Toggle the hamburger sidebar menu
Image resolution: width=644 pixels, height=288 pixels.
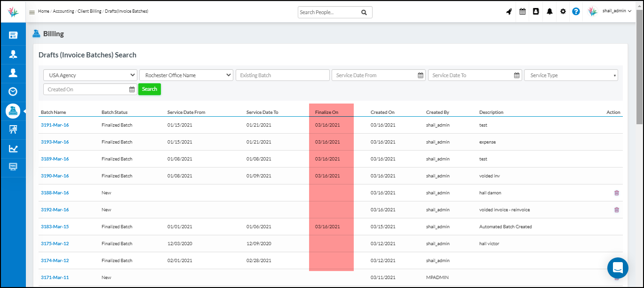32,12
